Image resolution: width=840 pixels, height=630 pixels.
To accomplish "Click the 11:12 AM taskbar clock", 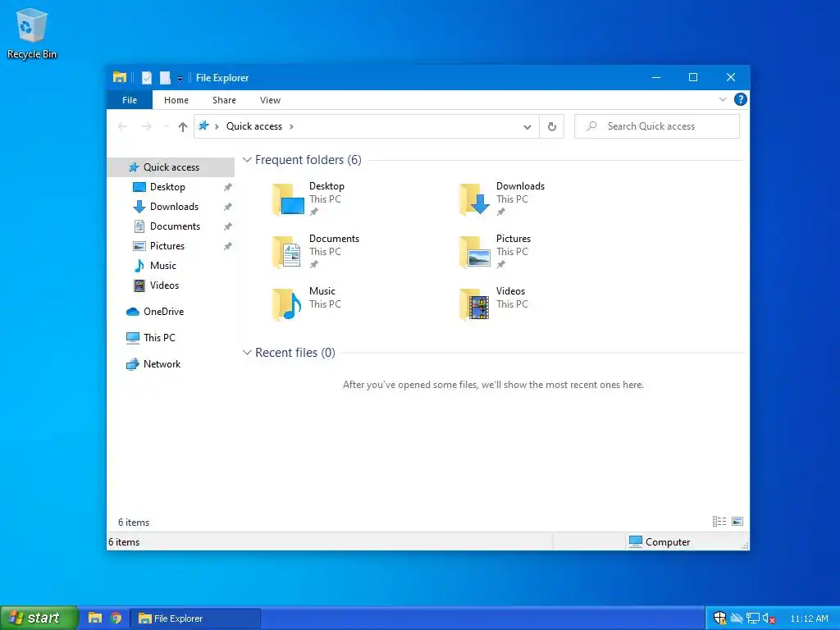I will [809, 619].
